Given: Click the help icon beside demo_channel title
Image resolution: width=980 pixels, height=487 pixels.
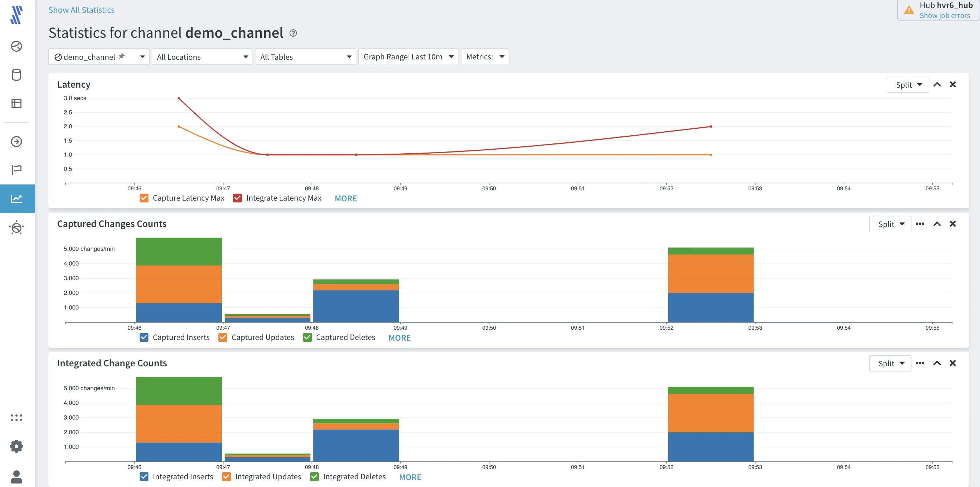Looking at the screenshot, I should point(293,33).
